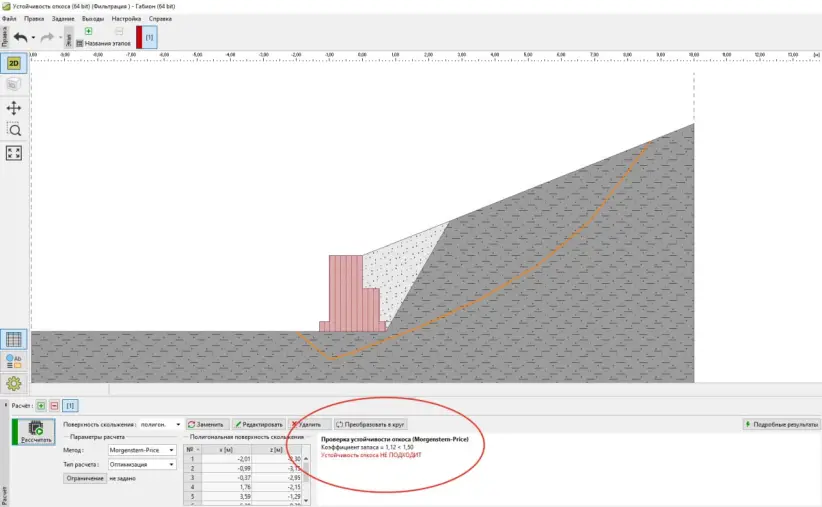This screenshot has height=507, width=822.
Task: Select the pan (move view) tool
Action: click(14, 107)
